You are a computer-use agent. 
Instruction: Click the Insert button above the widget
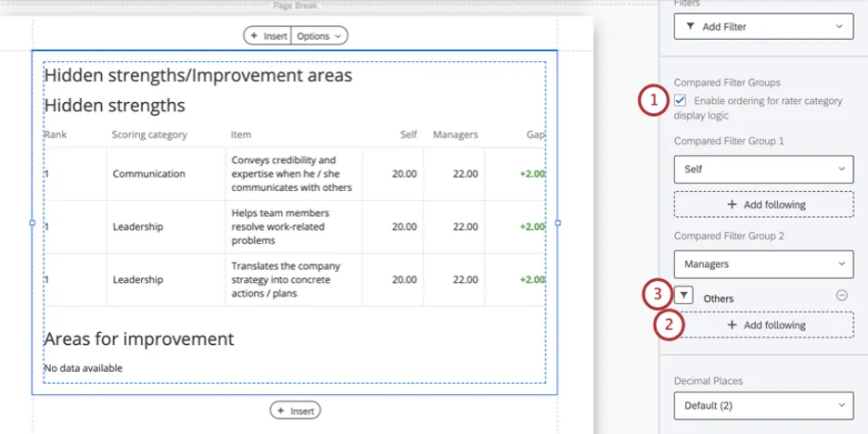[267, 36]
